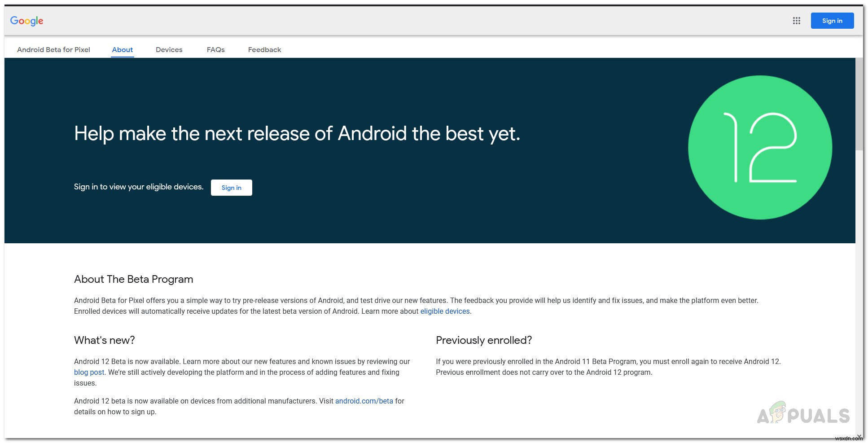Click the What's new? section heading
Screen dimensions: 868x443
click(x=104, y=340)
